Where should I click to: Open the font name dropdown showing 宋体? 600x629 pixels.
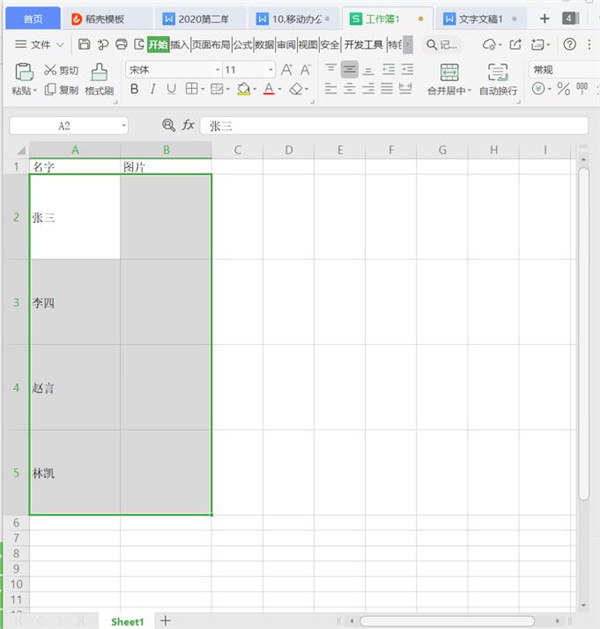(174, 70)
